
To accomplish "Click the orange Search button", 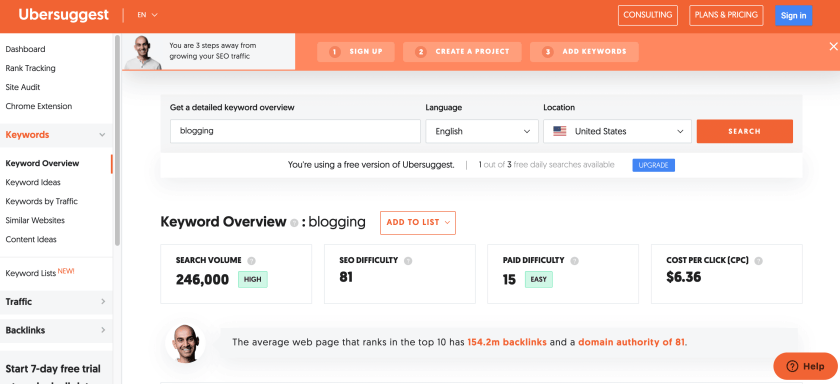I will 745,131.
